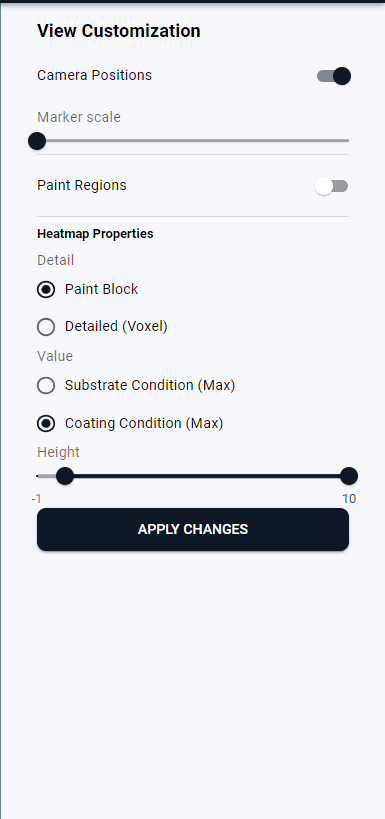Image resolution: width=385 pixels, height=819 pixels.
Task: Select Coating Condition (Max) radio button
Action: 46,423
